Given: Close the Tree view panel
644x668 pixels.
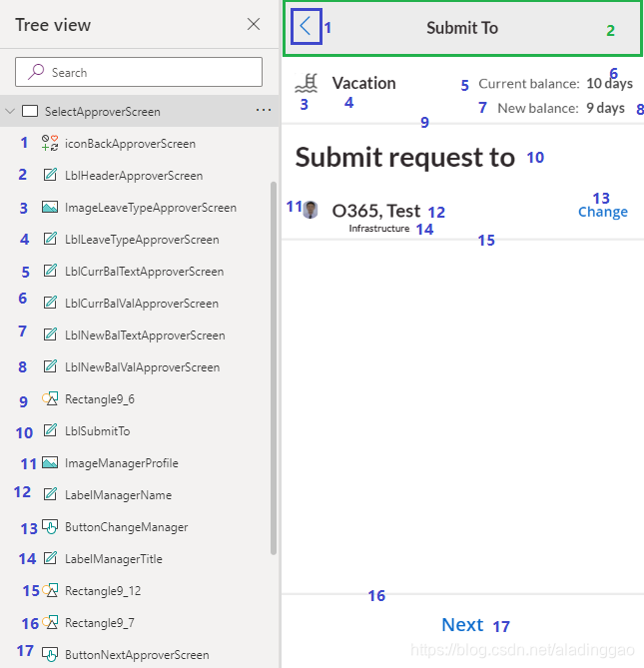Looking at the screenshot, I should click(x=254, y=24).
